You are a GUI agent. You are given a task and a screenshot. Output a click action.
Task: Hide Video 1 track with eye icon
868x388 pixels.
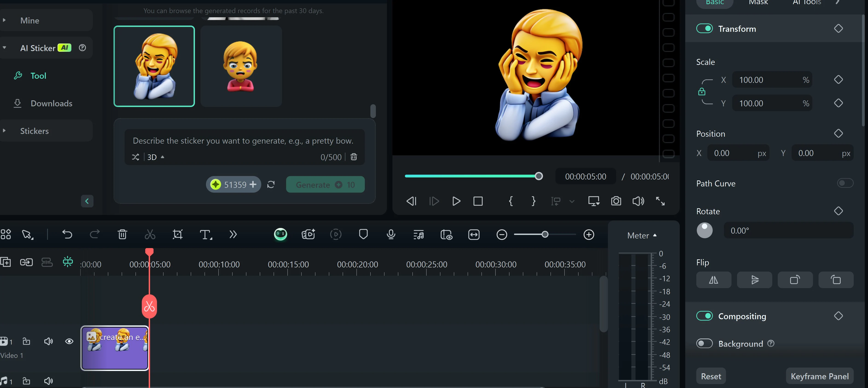pos(69,341)
